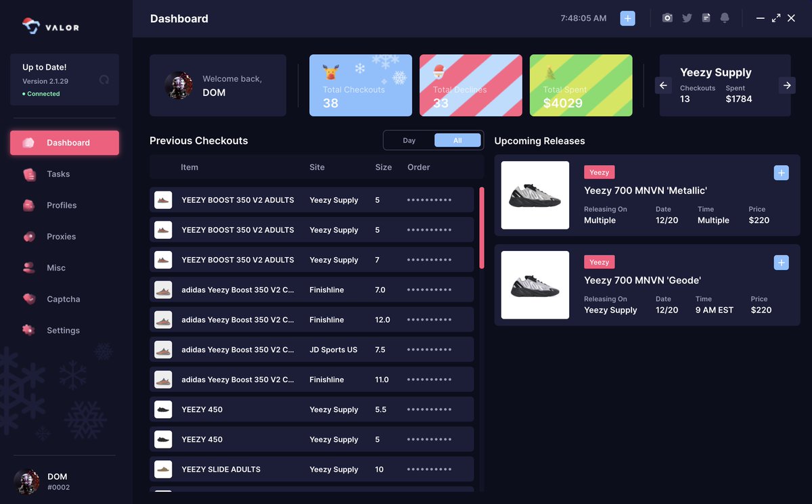This screenshot has width=812, height=504.
Task: Click DOM #0002 avatar at sidebar bottom
Action: coord(26,482)
